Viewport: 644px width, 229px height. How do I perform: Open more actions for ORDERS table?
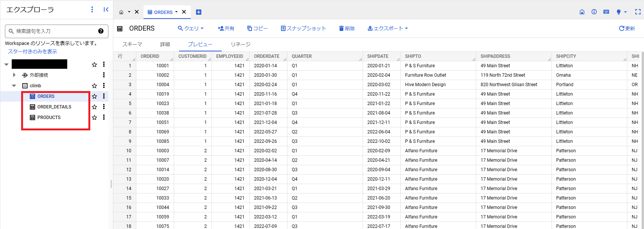coord(104,96)
